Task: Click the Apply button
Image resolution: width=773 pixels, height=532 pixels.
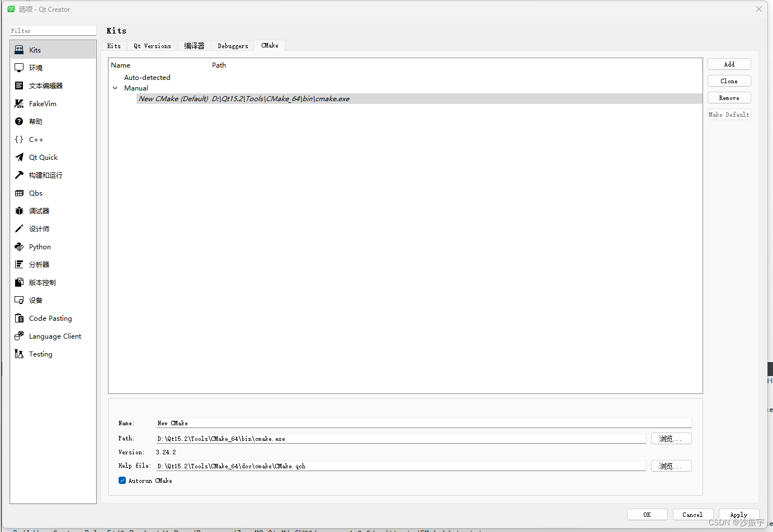Action: pyautogui.click(x=739, y=515)
